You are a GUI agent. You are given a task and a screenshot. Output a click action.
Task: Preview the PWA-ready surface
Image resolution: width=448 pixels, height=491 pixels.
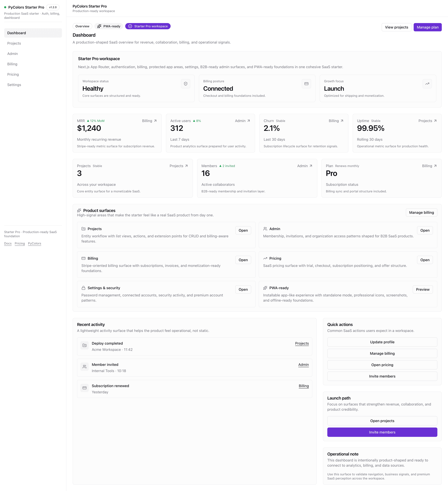point(423,289)
